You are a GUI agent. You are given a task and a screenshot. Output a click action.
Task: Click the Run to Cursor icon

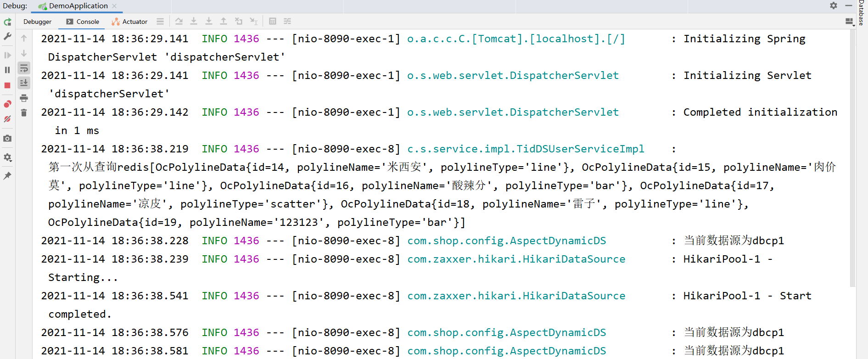click(x=253, y=21)
